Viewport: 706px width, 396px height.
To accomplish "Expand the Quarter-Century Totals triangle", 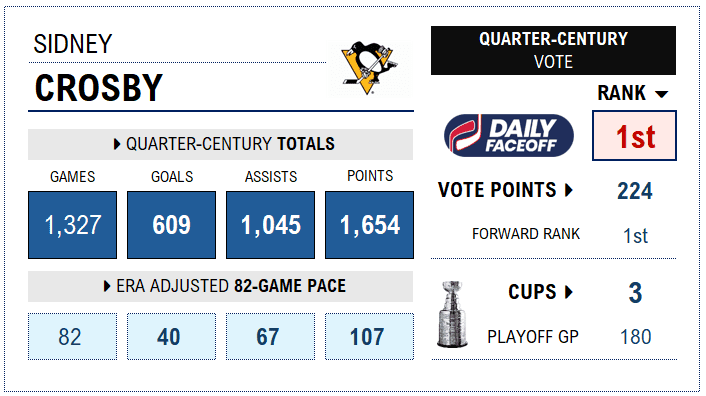I will (x=117, y=144).
